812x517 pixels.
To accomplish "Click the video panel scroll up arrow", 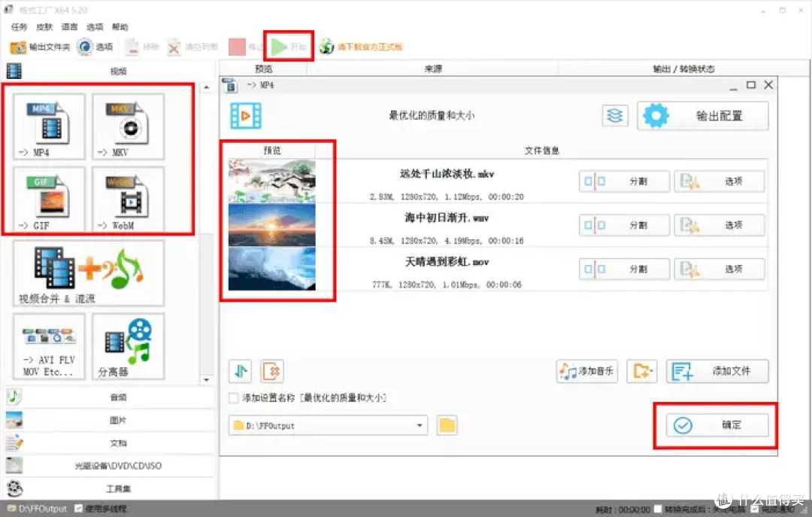I will pos(207,87).
